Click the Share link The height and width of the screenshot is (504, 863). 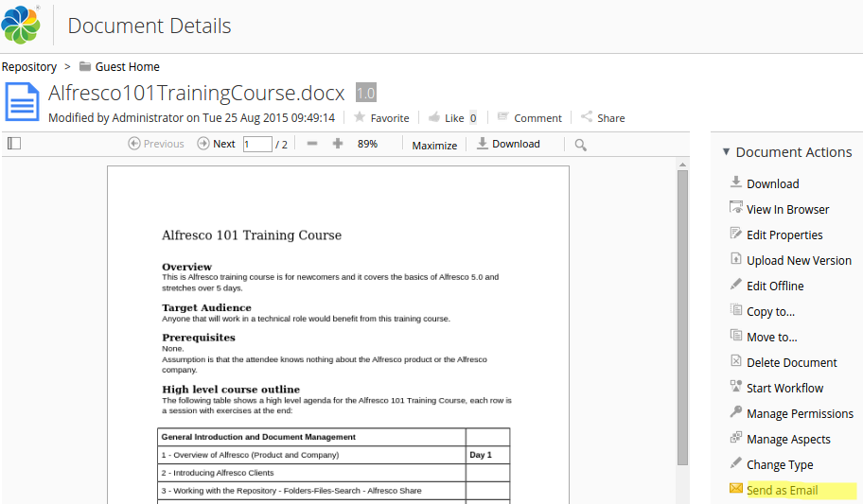tap(611, 118)
